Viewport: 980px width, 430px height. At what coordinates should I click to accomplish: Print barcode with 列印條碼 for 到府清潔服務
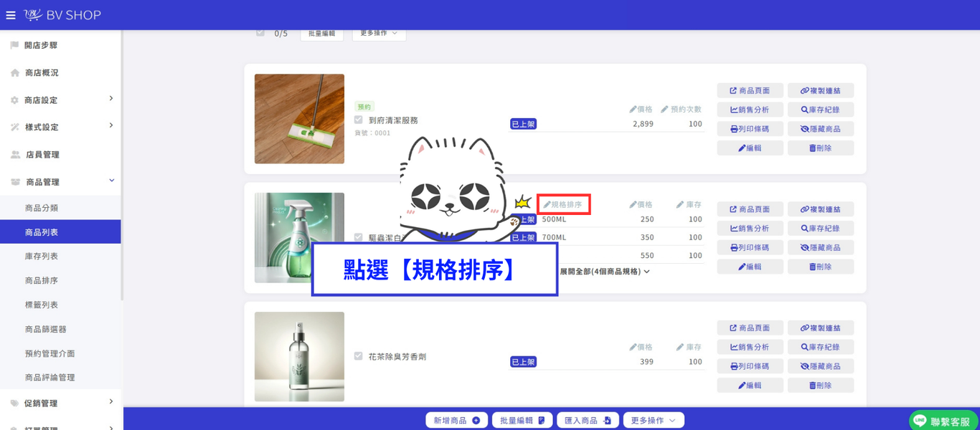pos(750,129)
